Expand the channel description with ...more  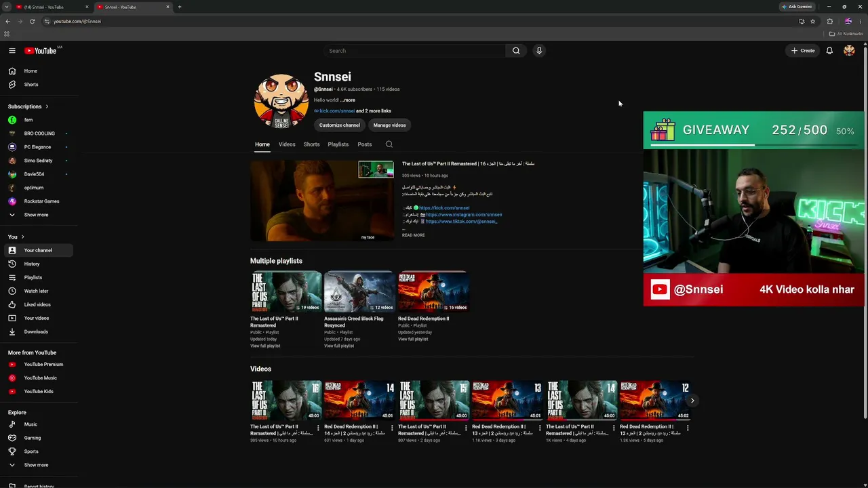[x=348, y=100]
